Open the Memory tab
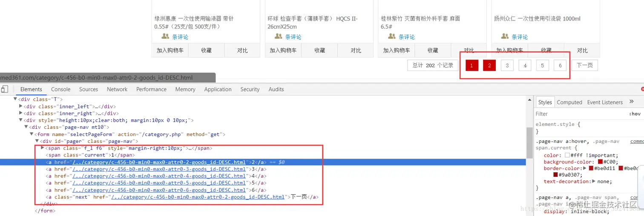This screenshot has height=216, width=644. click(x=185, y=89)
